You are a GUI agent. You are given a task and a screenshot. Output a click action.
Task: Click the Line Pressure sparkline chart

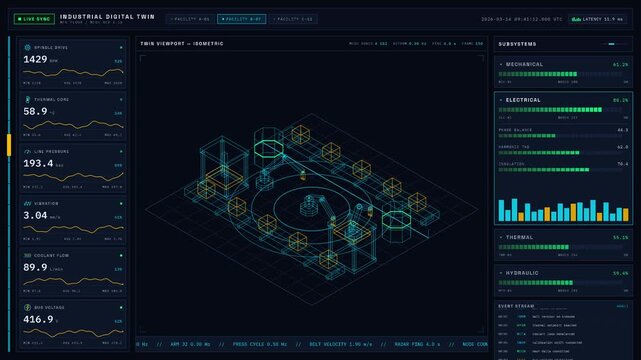tap(73, 177)
